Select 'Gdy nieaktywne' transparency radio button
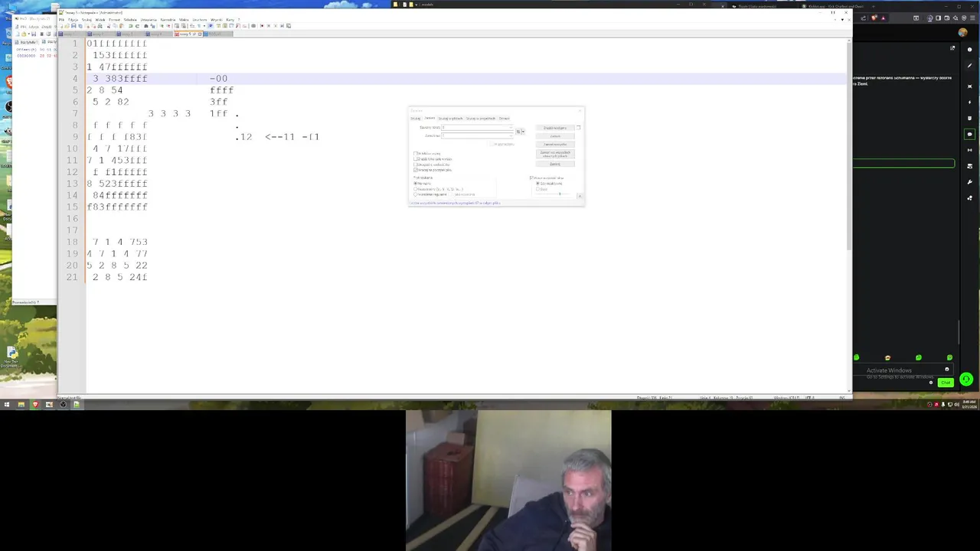The image size is (980, 551). tap(537, 184)
